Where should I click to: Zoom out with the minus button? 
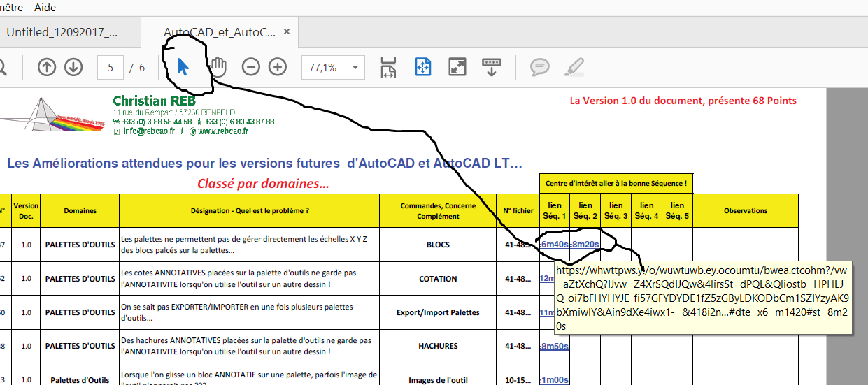coord(251,67)
